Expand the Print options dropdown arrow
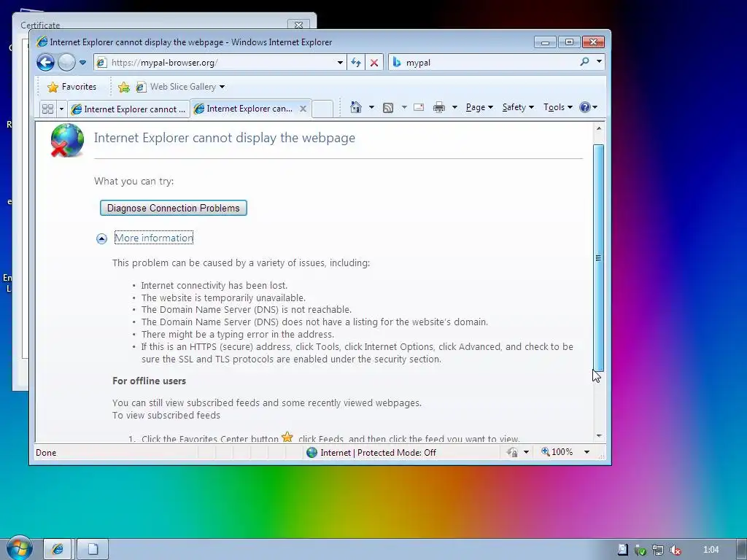 [454, 107]
